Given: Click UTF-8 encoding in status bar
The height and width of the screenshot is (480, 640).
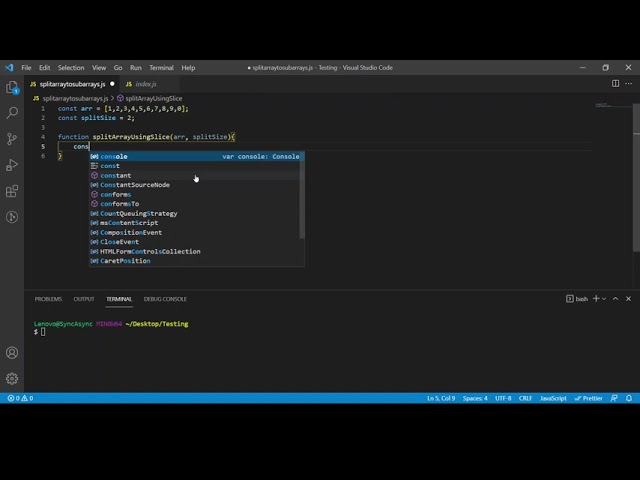Looking at the screenshot, I should point(503,398).
